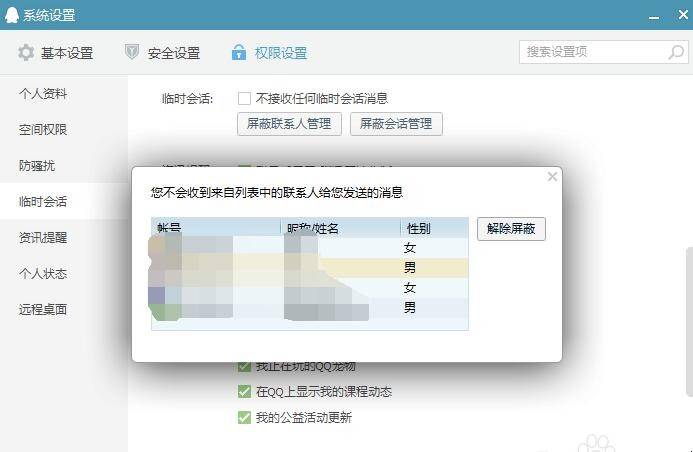693x452 pixels.
Task: Uncheck 在QQ上显示我的课程动态
Action: (244, 391)
